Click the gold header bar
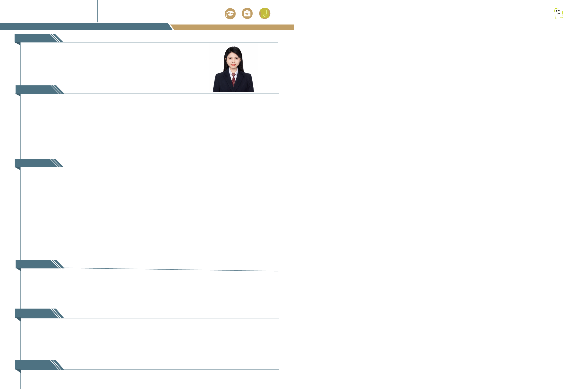588x389 pixels. [x=233, y=27]
